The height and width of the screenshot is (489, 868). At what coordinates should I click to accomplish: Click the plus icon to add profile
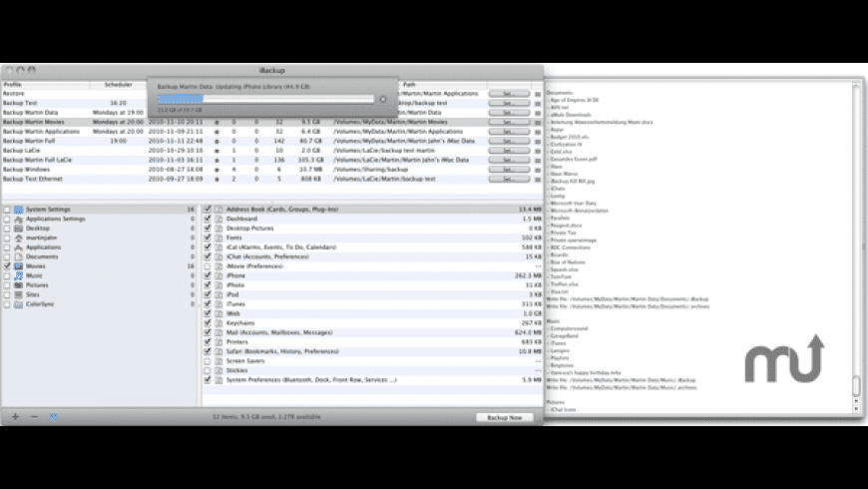(x=16, y=416)
